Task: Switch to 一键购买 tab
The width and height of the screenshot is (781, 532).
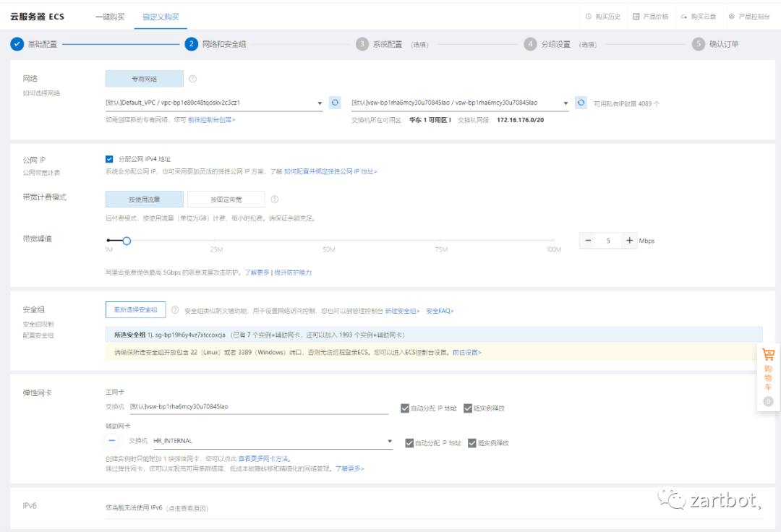Action: pos(110,17)
